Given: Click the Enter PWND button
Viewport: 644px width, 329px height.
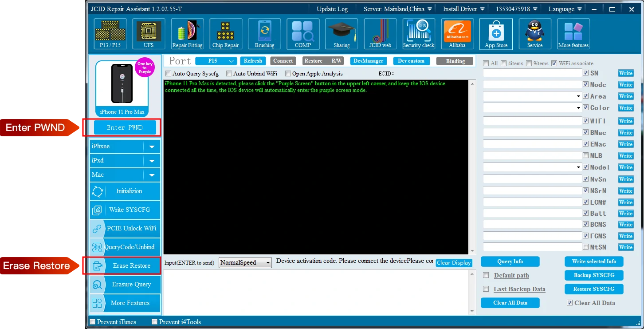Looking at the screenshot, I should (x=125, y=127).
